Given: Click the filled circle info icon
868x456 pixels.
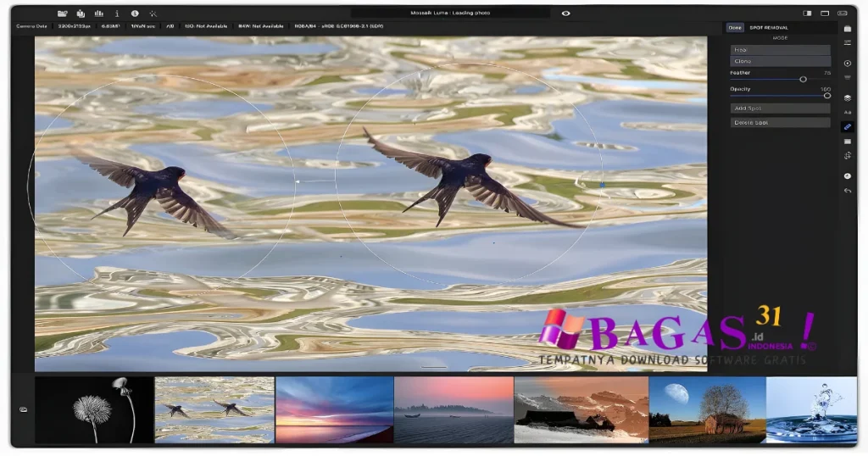Looking at the screenshot, I should click(135, 14).
